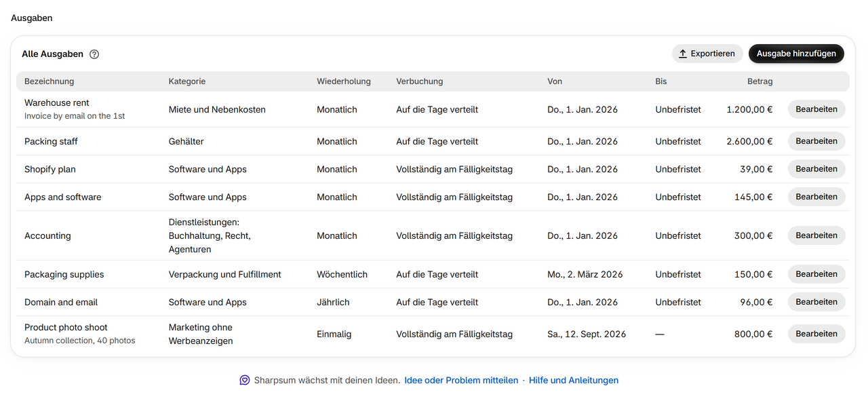Click 'Invoice by email on the 1st' note
868x403 pixels.
75,116
